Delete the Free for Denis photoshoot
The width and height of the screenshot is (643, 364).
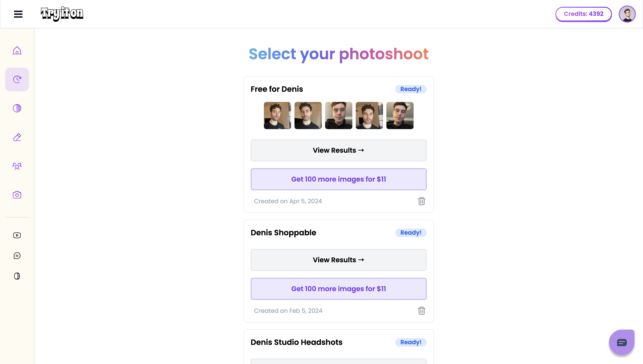click(x=421, y=201)
